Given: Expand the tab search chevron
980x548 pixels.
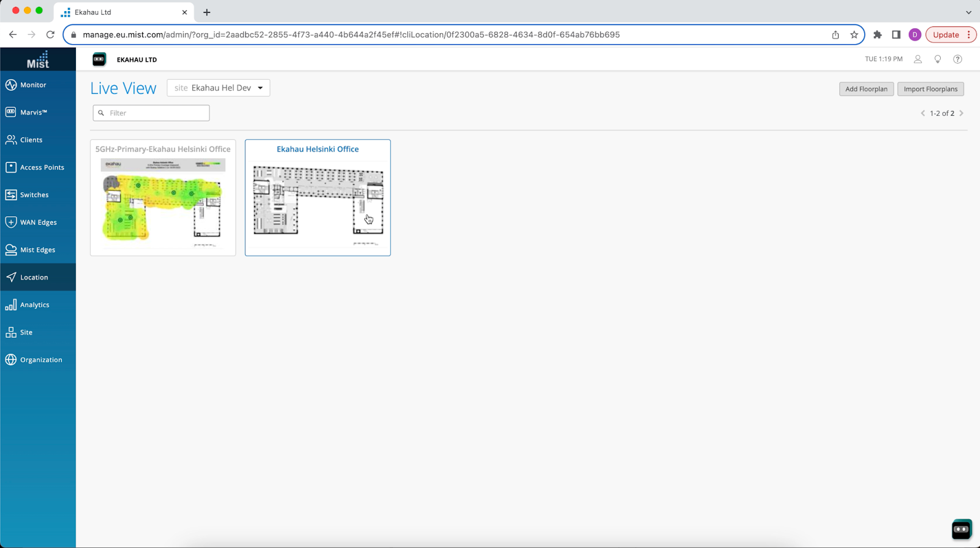Looking at the screenshot, I should click(968, 12).
